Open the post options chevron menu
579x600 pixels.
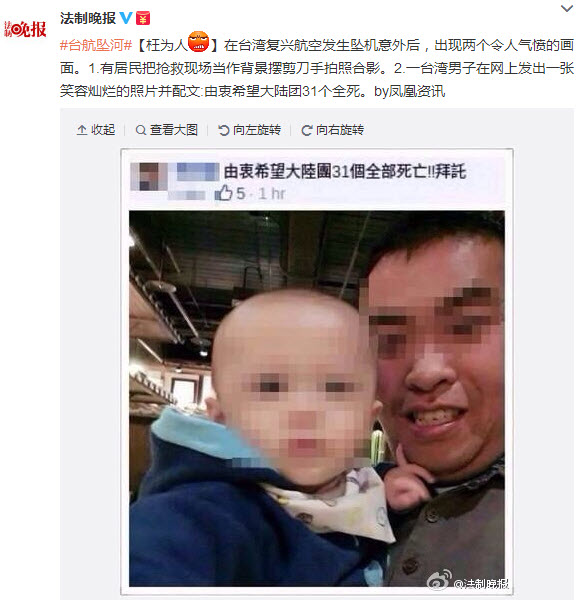[567, 8]
